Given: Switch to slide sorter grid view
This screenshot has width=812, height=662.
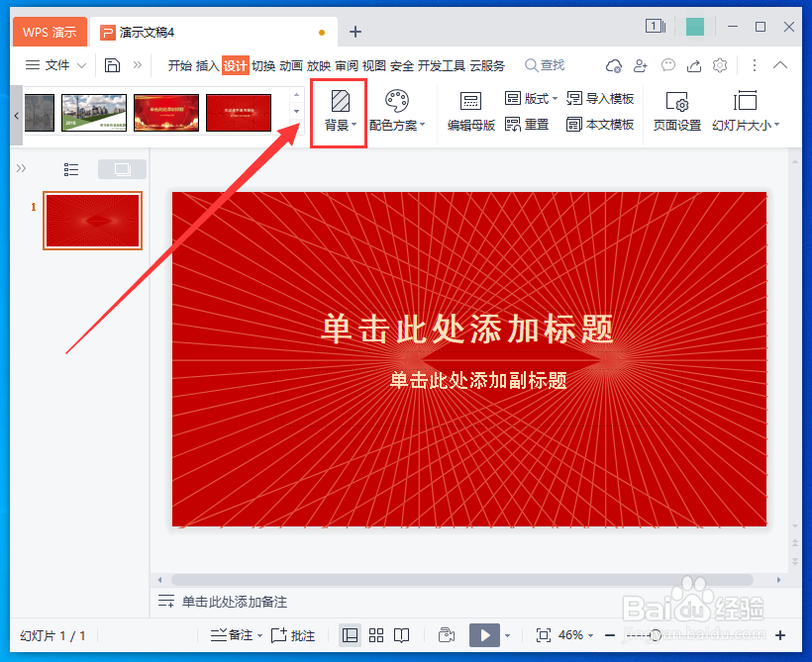Looking at the screenshot, I should tap(376, 635).
